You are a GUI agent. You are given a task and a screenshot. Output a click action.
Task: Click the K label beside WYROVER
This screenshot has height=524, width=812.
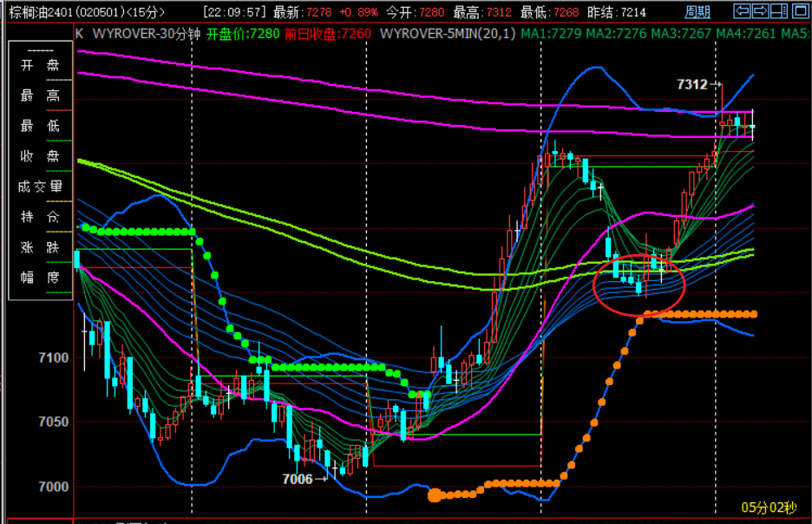pos(80,34)
